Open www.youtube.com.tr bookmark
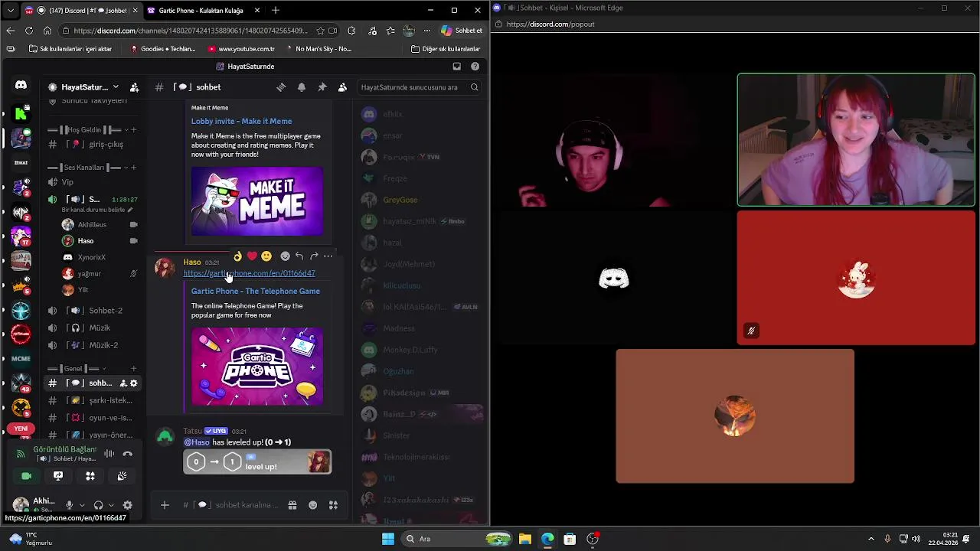 click(x=241, y=49)
